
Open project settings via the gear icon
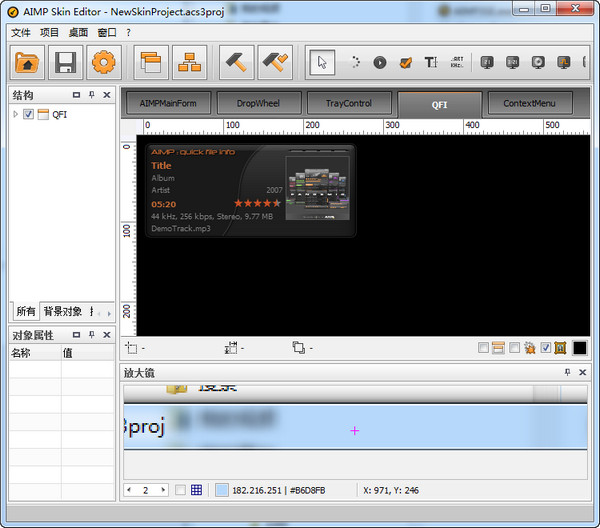[x=103, y=63]
